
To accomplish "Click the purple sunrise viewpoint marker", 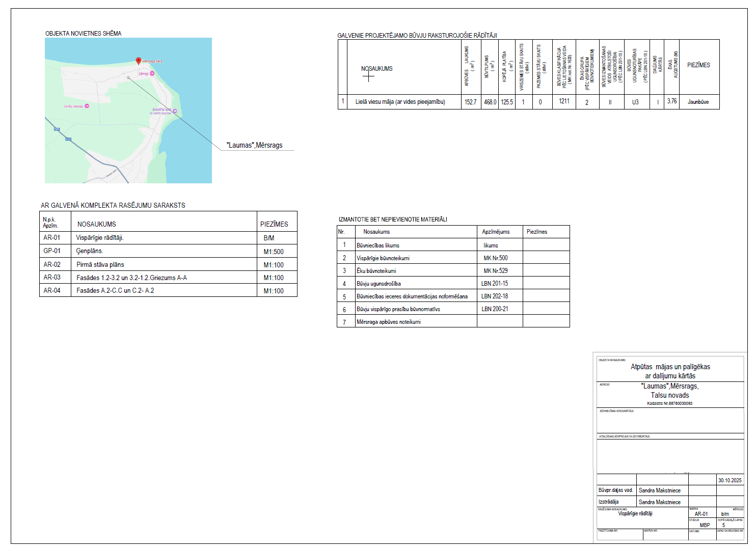I will (175, 111).
